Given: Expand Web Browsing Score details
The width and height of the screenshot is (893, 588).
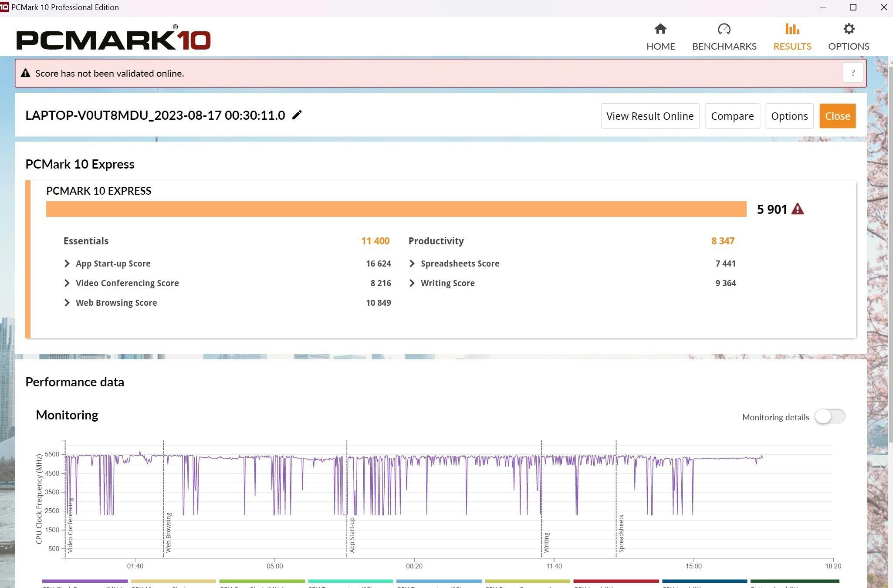Looking at the screenshot, I should tap(67, 303).
